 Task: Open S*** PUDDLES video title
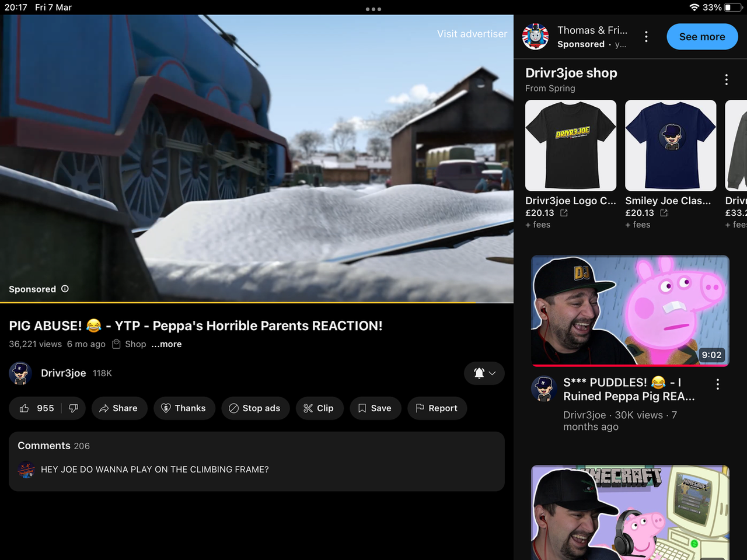coord(629,389)
